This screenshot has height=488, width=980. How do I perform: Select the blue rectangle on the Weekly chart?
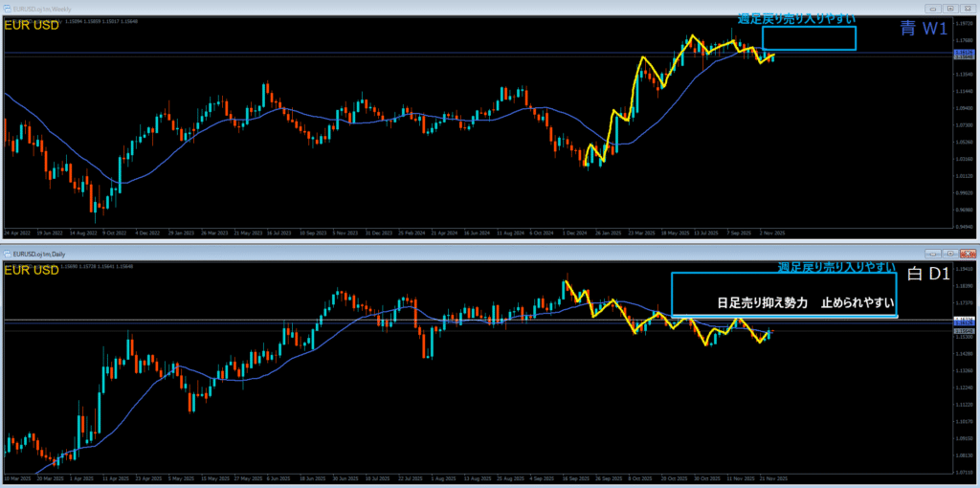(x=809, y=38)
